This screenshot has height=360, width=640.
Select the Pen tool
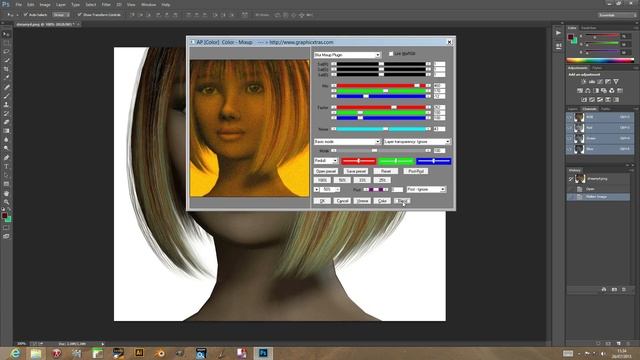tap(6, 158)
